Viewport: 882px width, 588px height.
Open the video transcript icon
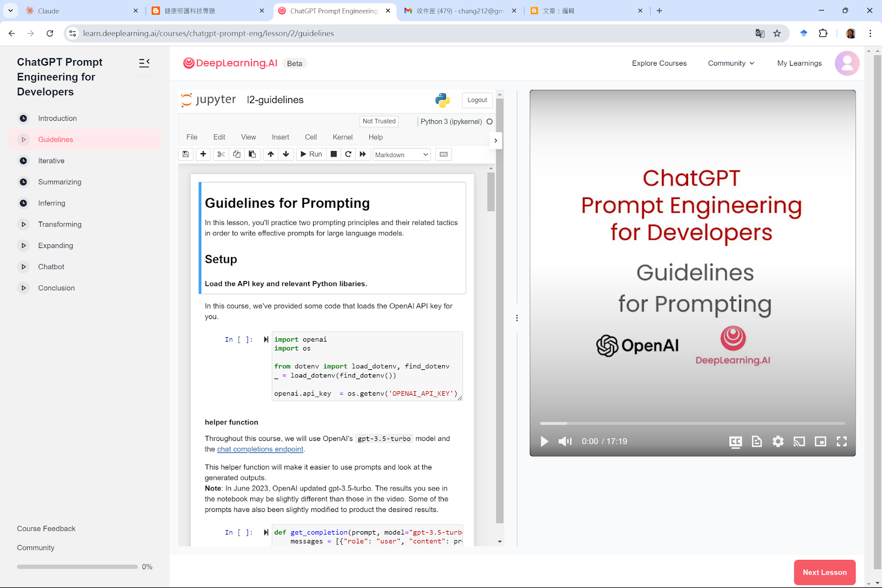(757, 441)
